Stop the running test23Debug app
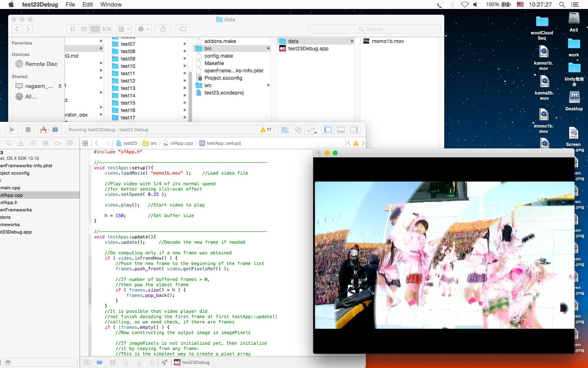 tap(28, 130)
